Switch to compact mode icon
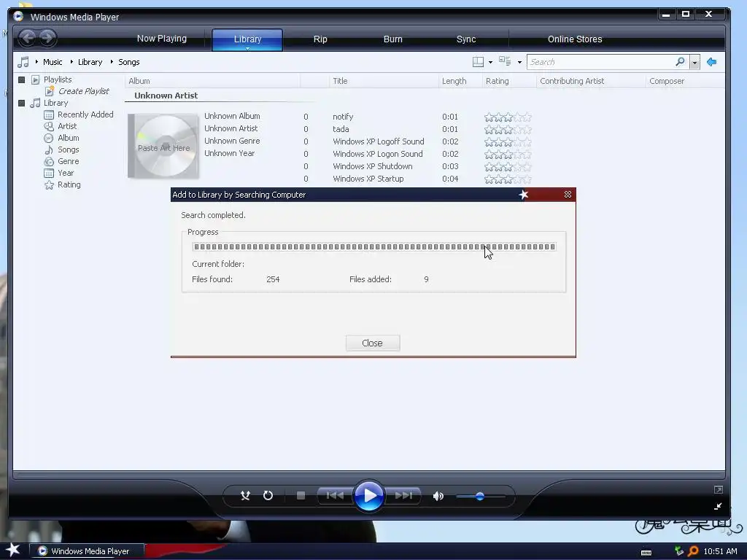747x560 pixels. (x=719, y=506)
